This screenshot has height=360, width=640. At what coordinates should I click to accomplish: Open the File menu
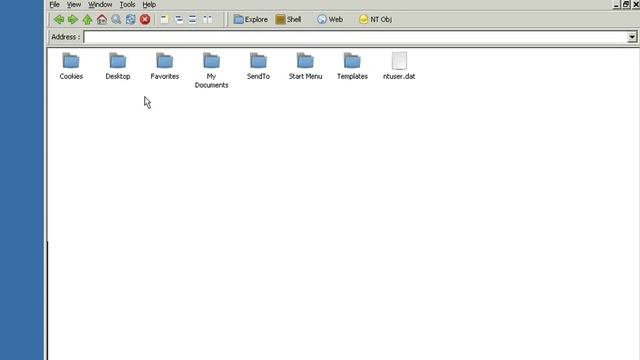pos(54,4)
